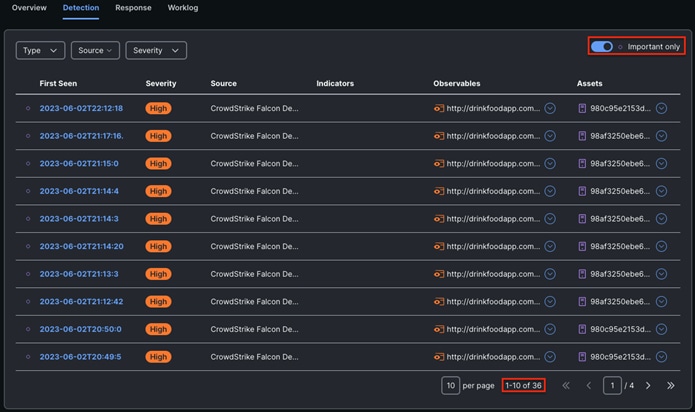This screenshot has width=695, height=412.
Task: Open detection 2023-06-02T21:14:20
Action: tap(82, 246)
